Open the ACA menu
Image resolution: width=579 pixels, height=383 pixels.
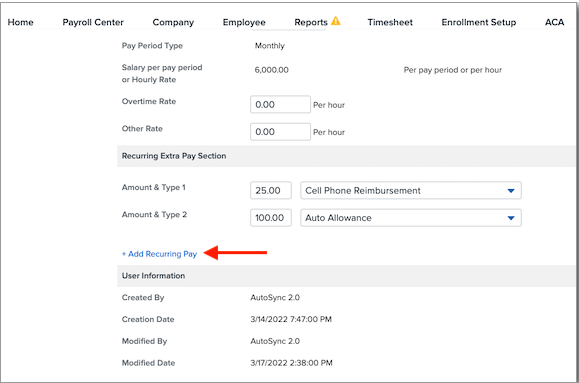pos(554,22)
